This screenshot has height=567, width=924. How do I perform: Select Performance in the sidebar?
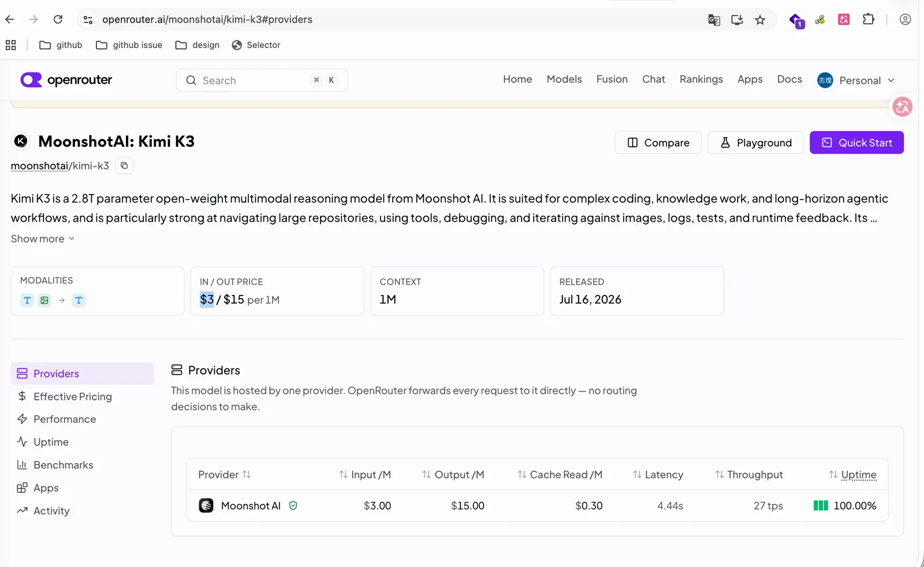[83, 419]
